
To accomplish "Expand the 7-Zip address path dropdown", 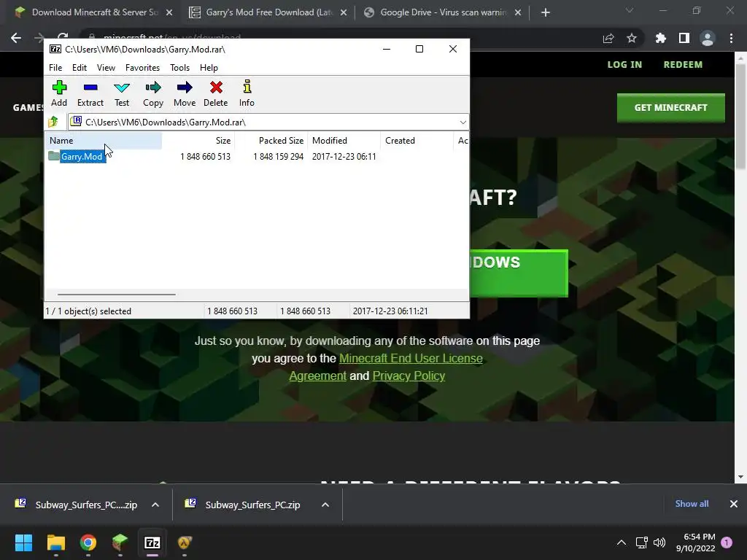I will coord(462,122).
